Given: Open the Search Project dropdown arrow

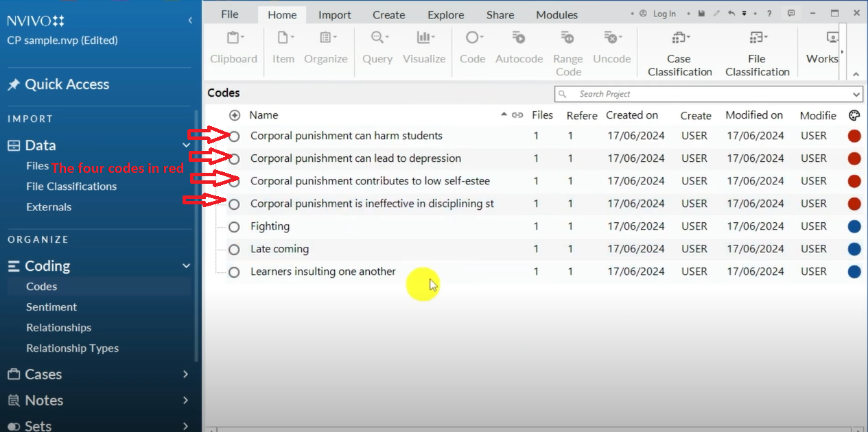Looking at the screenshot, I should 856,95.
